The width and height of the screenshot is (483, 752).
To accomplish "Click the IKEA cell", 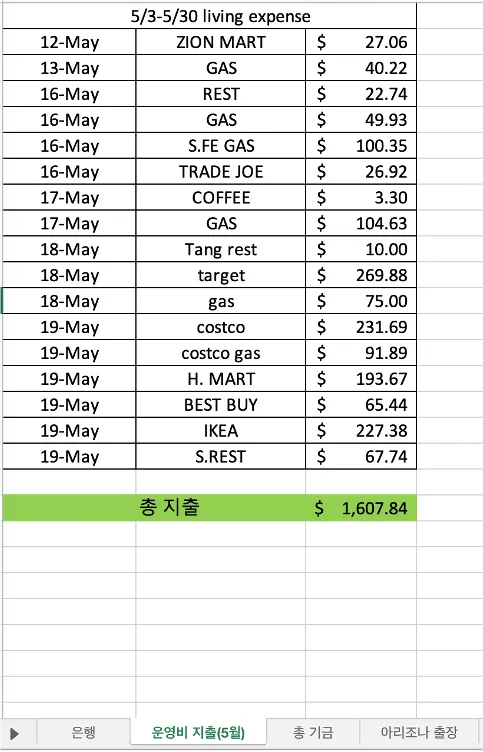I will (x=221, y=431).
